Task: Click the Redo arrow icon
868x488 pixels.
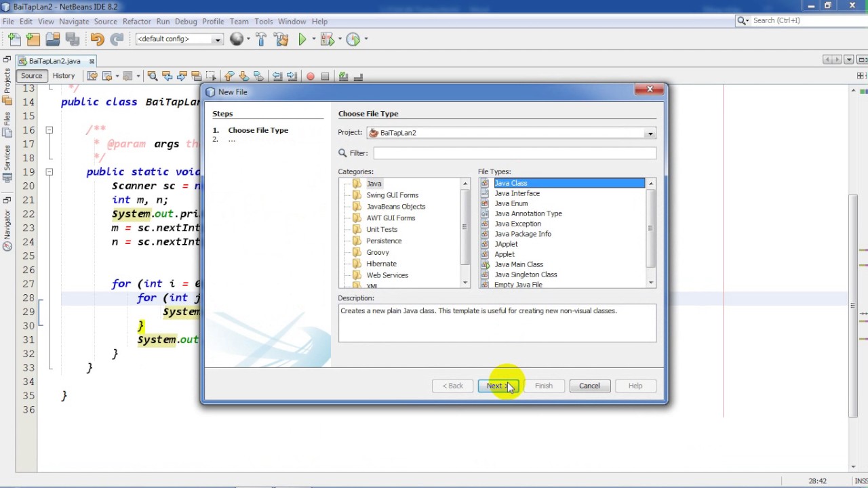Action: tap(117, 39)
